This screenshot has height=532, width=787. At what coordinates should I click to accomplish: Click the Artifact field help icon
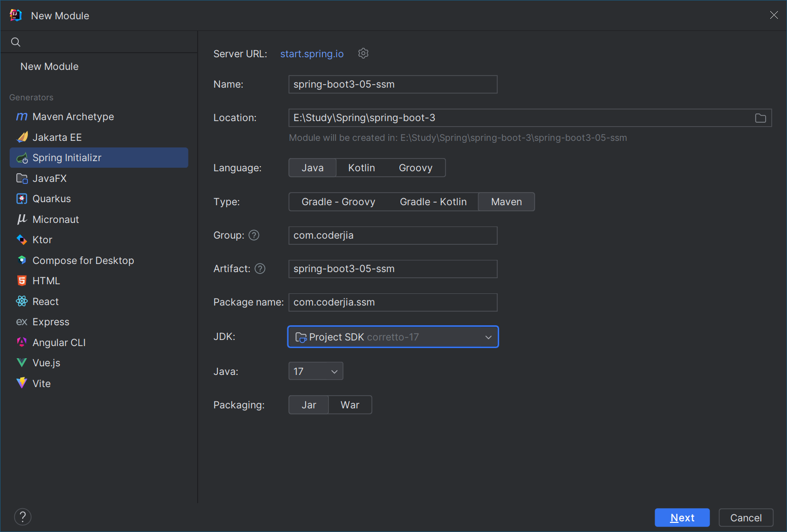[260, 269]
